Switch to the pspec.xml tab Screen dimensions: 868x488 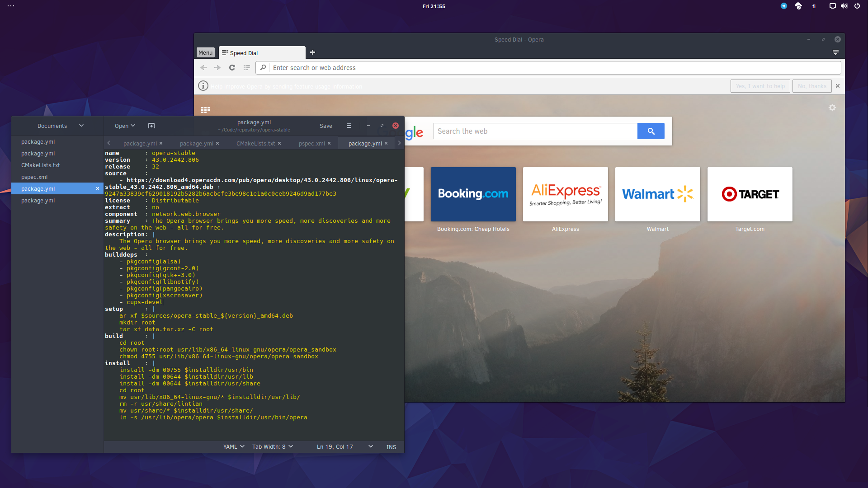coord(311,143)
